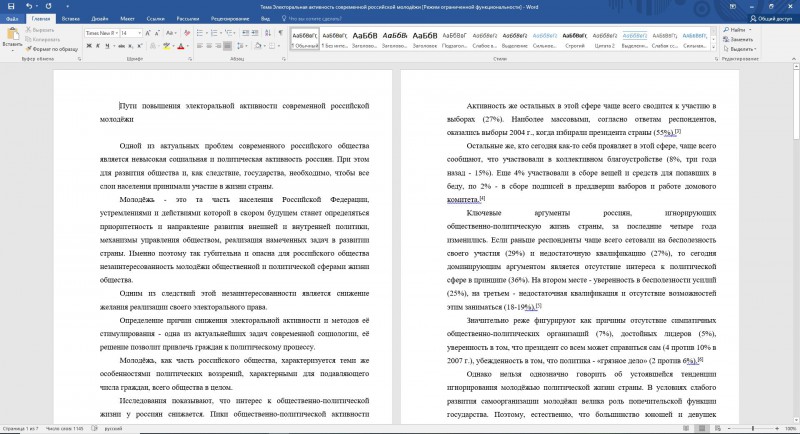The width and height of the screenshot is (800, 434).
Task: Open the Файл menu tab
Action: pos(12,19)
